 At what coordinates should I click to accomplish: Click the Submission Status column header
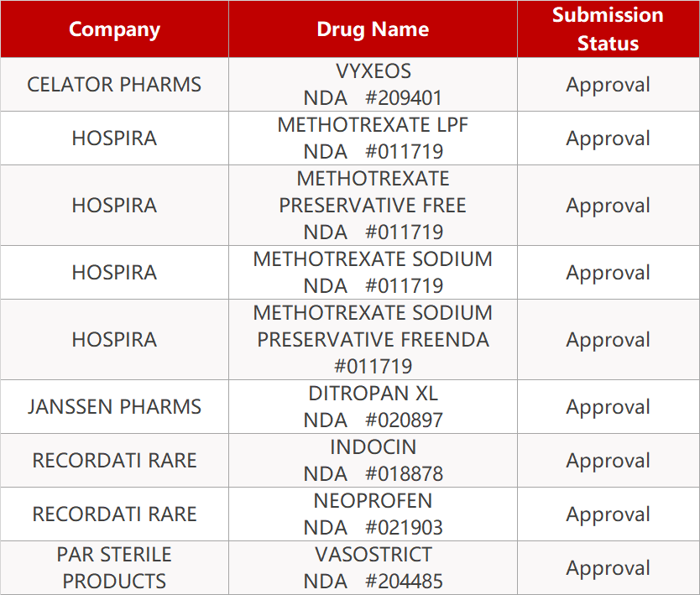pos(608,29)
